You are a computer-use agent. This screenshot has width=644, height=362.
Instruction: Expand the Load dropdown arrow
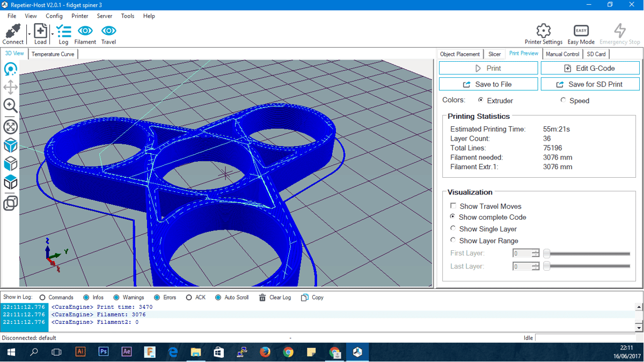click(52, 35)
